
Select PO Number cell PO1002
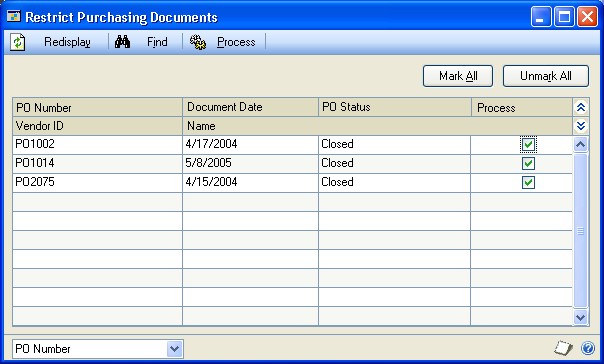pos(97,144)
